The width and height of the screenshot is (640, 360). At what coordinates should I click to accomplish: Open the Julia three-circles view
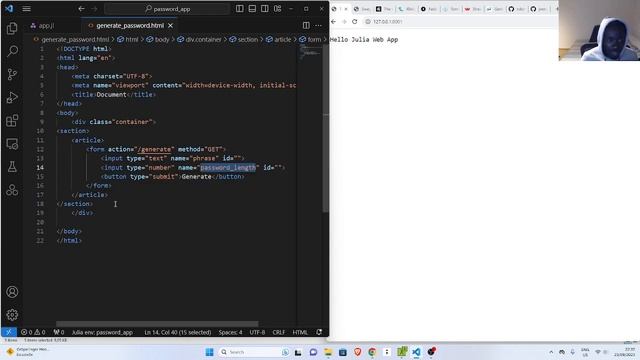(12, 190)
